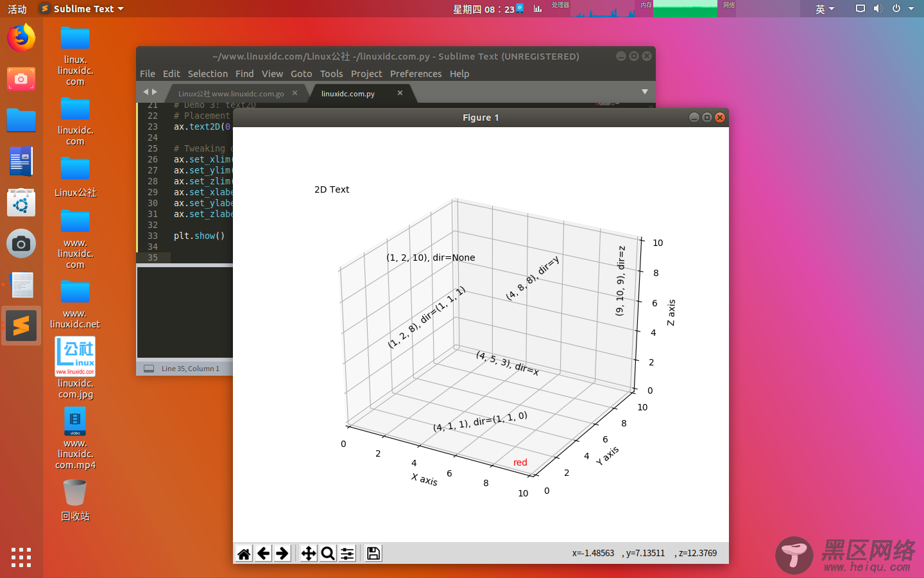This screenshot has height=578, width=924.
Task: Open the Edit menu in Sublime
Action: pyautogui.click(x=171, y=74)
